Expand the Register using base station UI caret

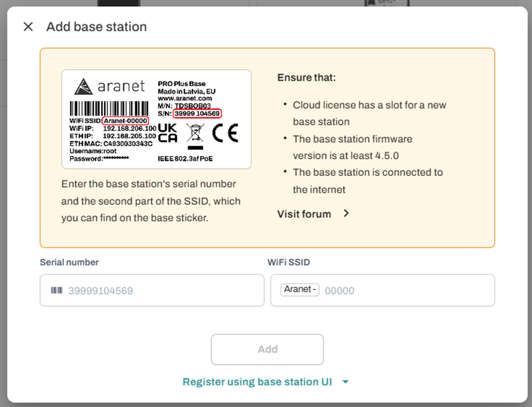pyautogui.click(x=345, y=382)
